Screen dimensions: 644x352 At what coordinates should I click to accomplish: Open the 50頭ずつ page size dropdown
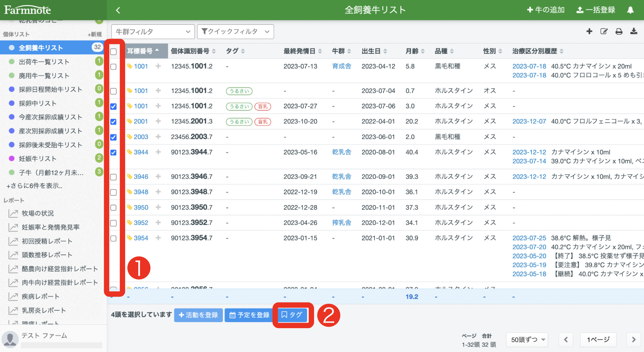tap(527, 339)
